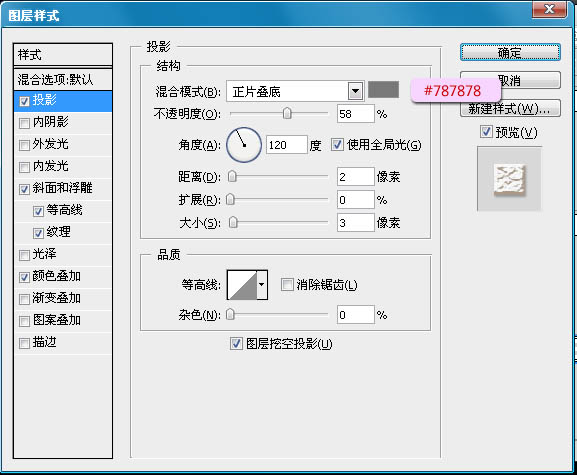Click the 距离 value input field

pyautogui.click(x=355, y=177)
